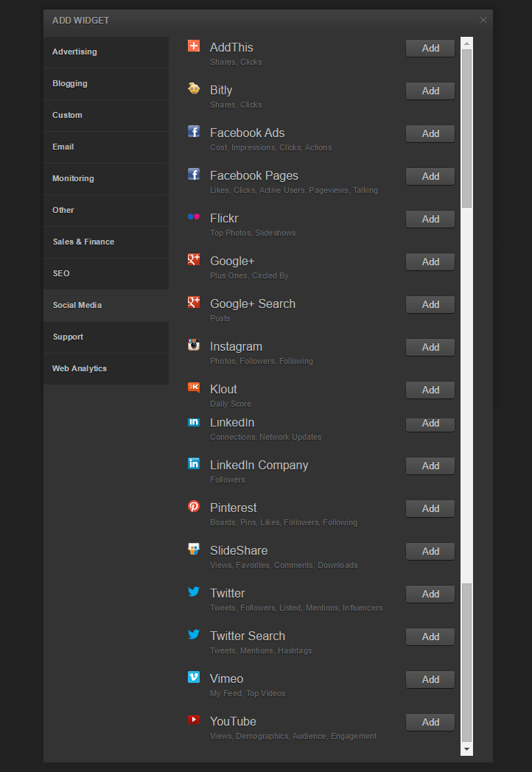Click the Twitter Search title
Viewport: 532px width, 772px height.
[x=248, y=636]
